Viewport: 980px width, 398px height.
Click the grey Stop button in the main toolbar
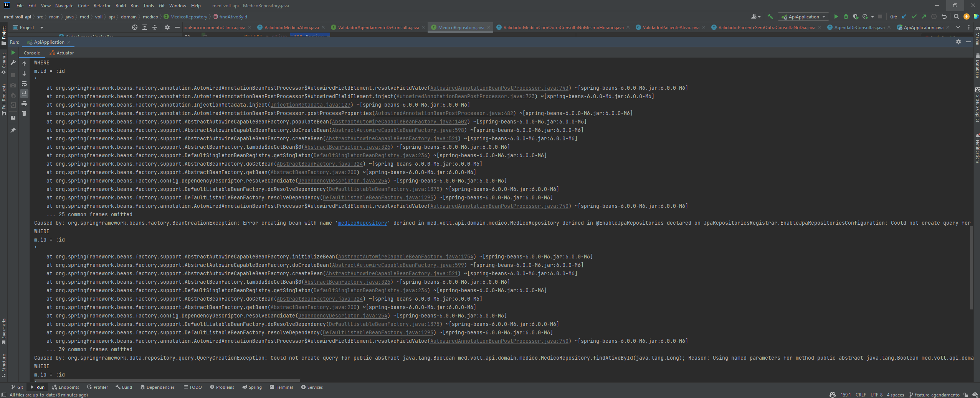point(880,16)
